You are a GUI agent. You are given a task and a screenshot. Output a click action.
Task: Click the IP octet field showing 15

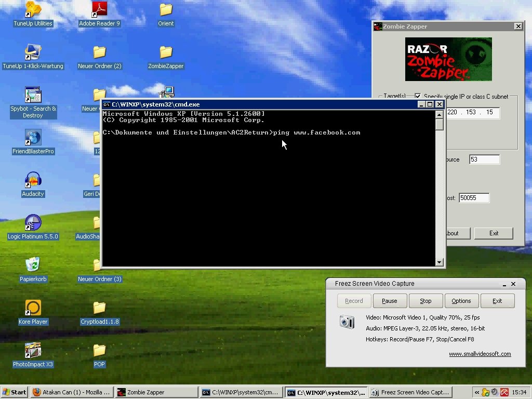489,112
